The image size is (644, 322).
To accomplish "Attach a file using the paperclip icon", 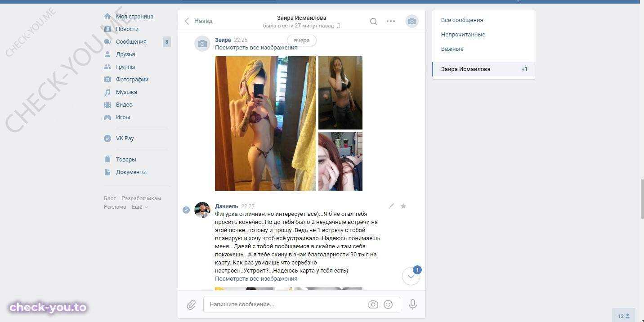I will pos(192,304).
